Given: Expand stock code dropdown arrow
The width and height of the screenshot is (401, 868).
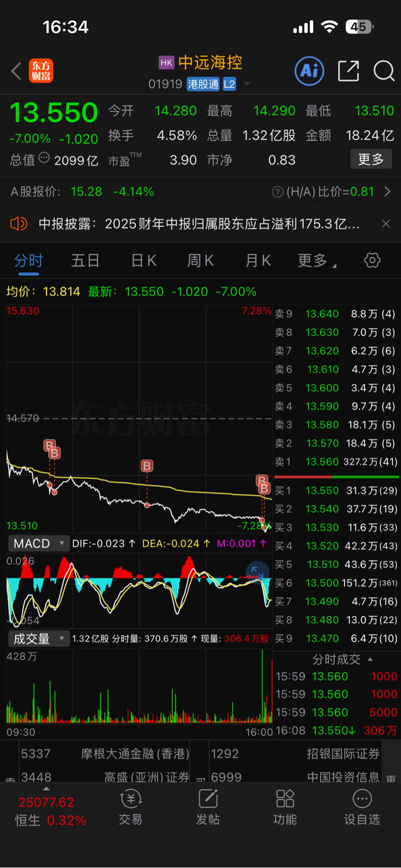Looking at the screenshot, I should (247, 84).
